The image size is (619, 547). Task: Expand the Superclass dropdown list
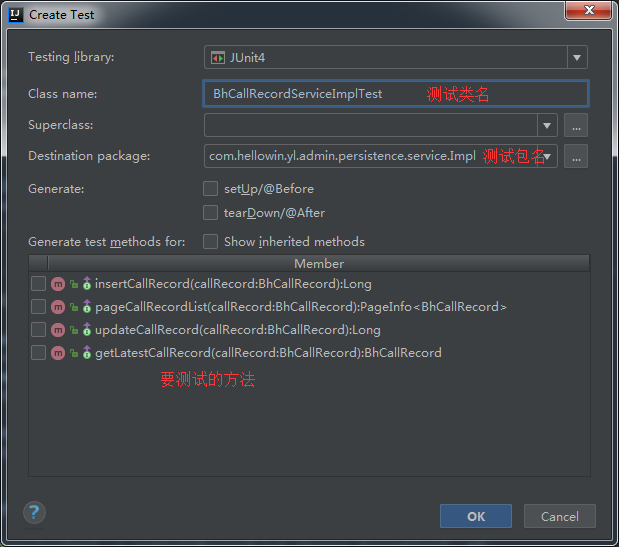546,125
